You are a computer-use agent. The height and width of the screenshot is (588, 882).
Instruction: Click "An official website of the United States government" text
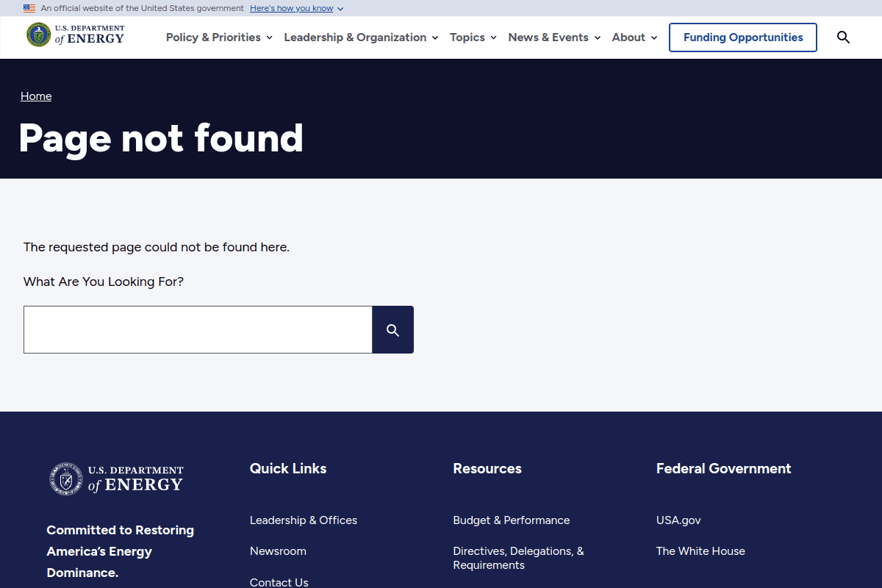click(x=143, y=8)
